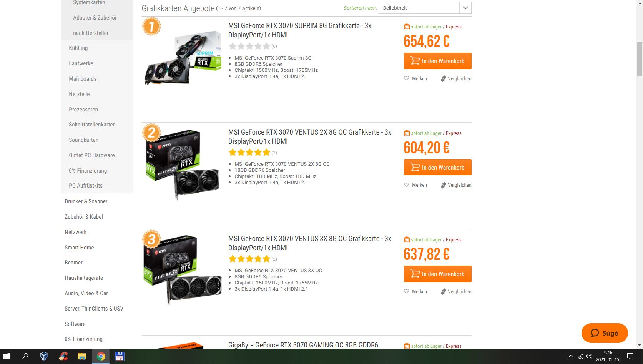The width and height of the screenshot is (643, 364).
Task: Open File Explorer from the taskbar
Action: [82, 356]
